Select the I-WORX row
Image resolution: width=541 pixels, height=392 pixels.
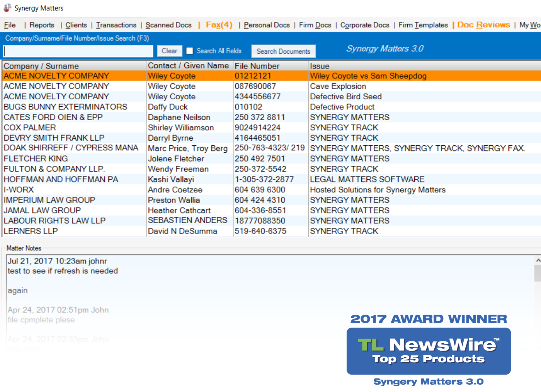pos(272,190)
